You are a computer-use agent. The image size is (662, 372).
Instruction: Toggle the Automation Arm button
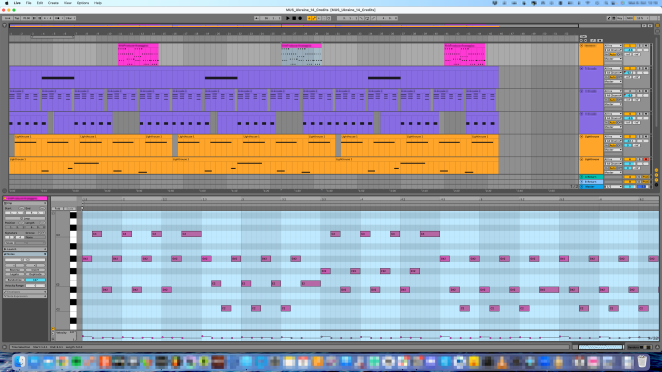(314, 18)
